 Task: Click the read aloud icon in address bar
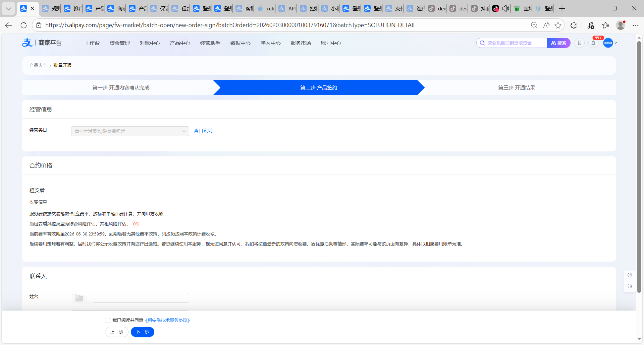point(546,25)
